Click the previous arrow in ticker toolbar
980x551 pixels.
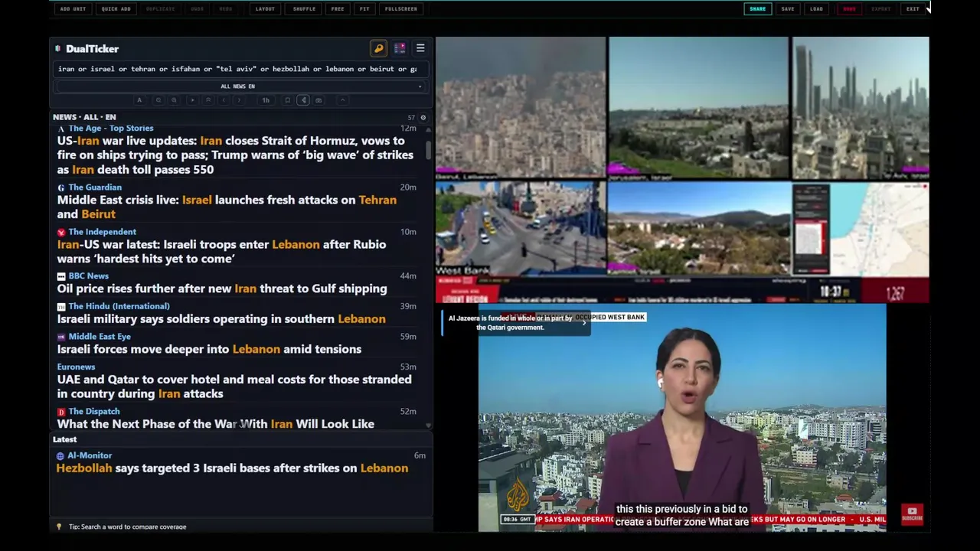tap(224, 100)
